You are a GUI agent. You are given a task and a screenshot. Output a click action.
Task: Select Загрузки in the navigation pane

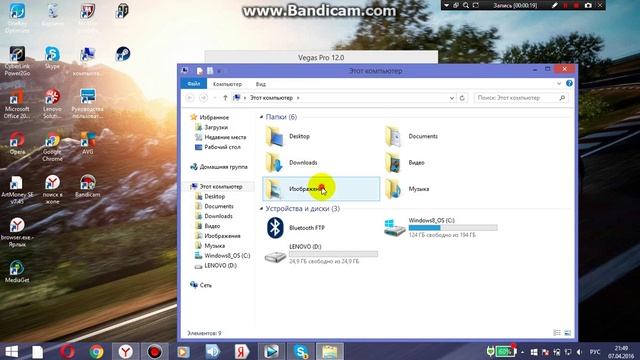coord(216,127)
